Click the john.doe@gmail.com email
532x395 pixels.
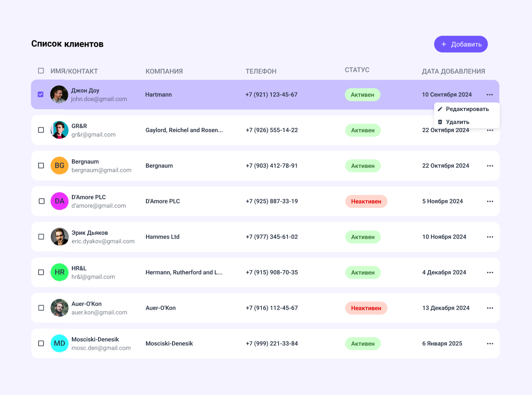(99, 99)
